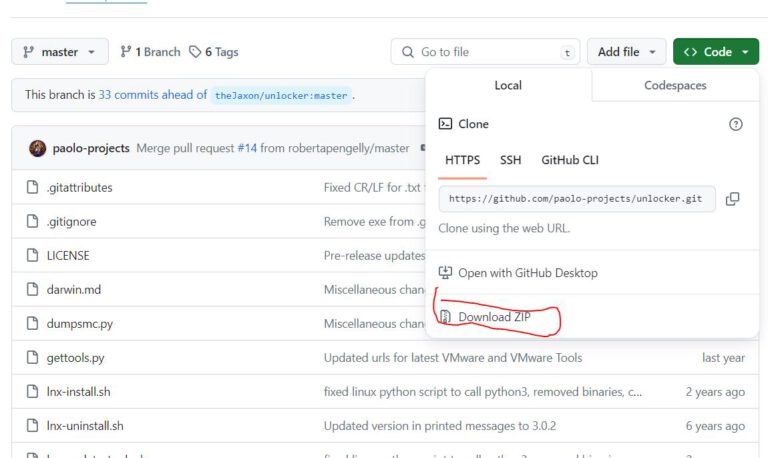This screenshot has height=458, width=768.
Task: Click the help question mark icon beside Clone
Action: (735, 124)
